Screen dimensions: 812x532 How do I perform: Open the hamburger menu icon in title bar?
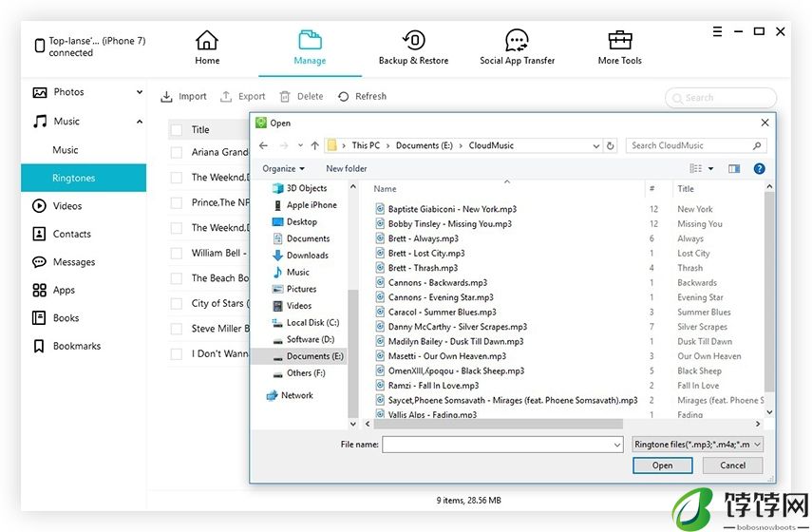717,31
